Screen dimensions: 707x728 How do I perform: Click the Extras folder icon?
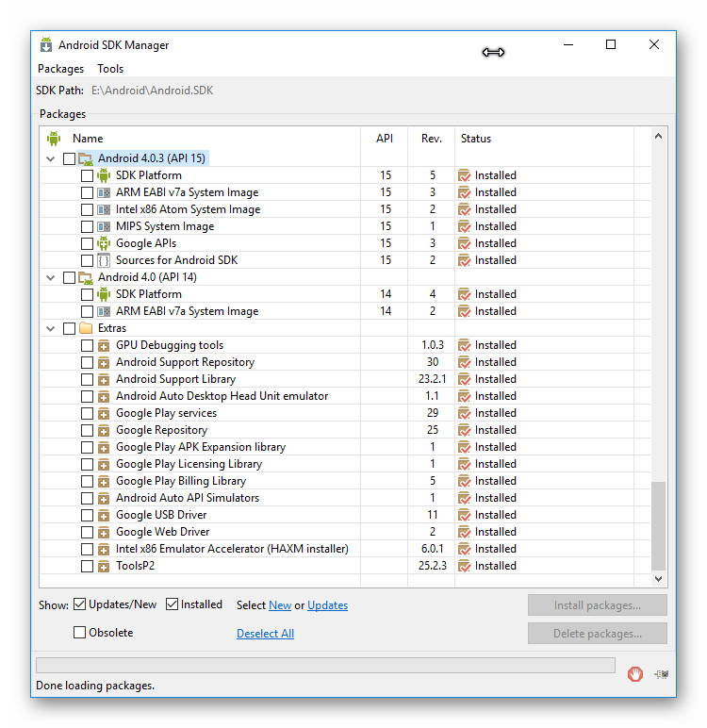pos(86,328)
